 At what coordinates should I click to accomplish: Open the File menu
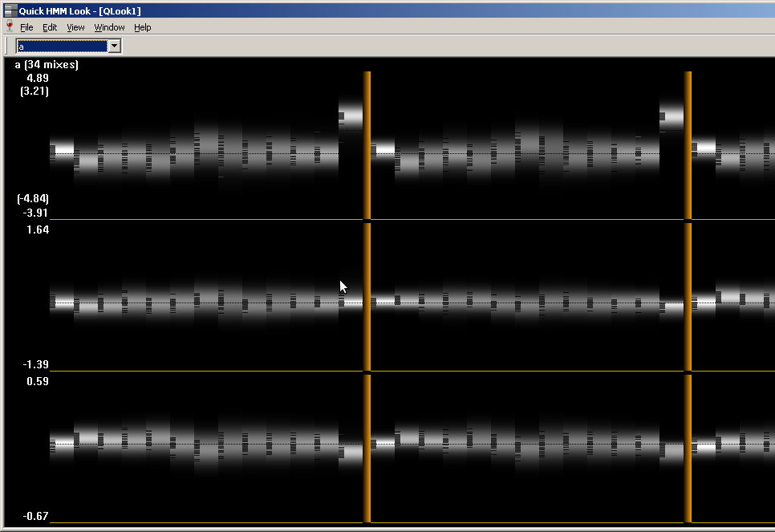coord(26,27)
